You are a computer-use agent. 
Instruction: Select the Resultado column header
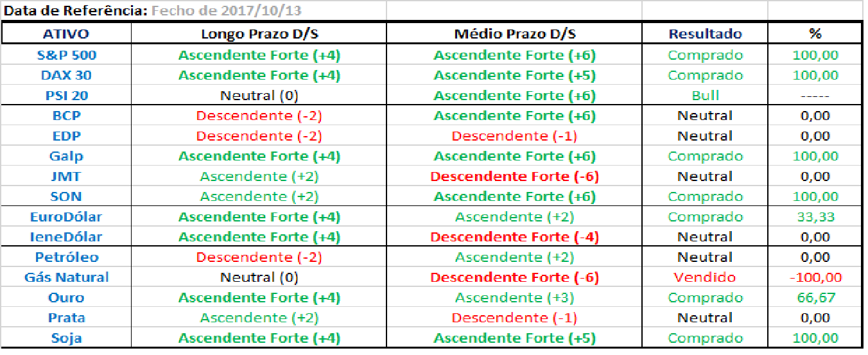pos(705,34)
